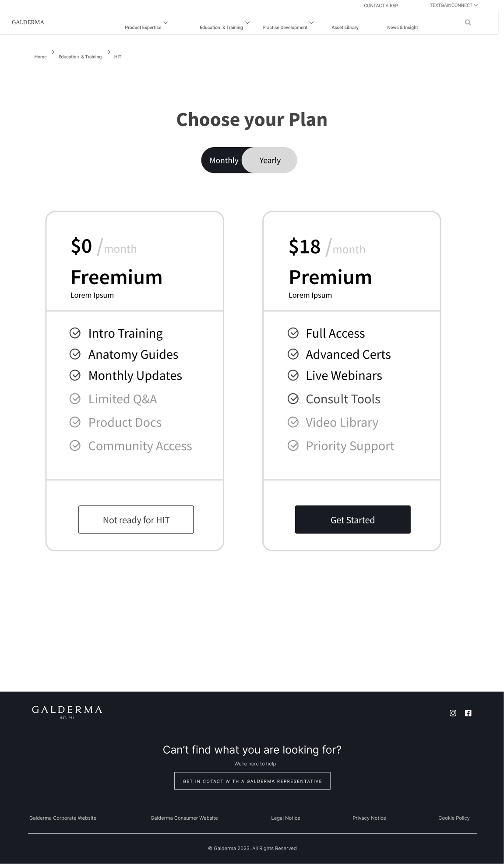Click the Not ready for HIT button
Image resolution: width=504 pixels, height=864 pixels.
136,520
